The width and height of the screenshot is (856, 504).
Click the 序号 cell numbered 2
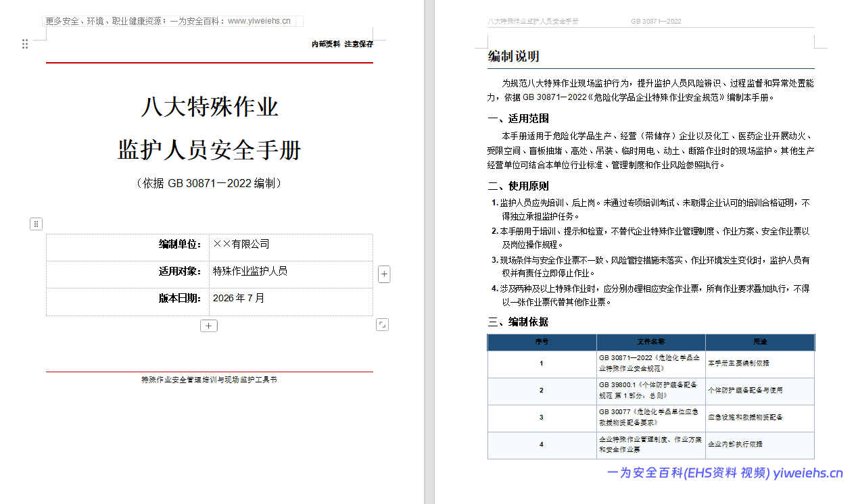tap(542, 390)
